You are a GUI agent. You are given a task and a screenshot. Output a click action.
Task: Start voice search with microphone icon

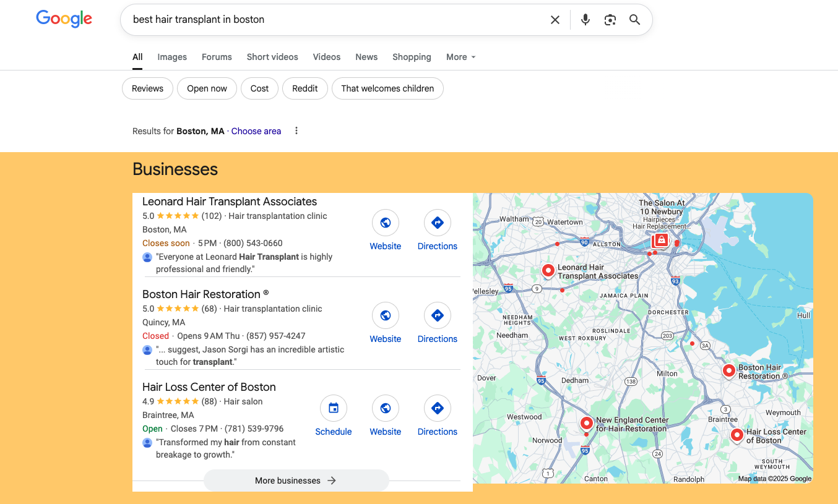(585, 20)
